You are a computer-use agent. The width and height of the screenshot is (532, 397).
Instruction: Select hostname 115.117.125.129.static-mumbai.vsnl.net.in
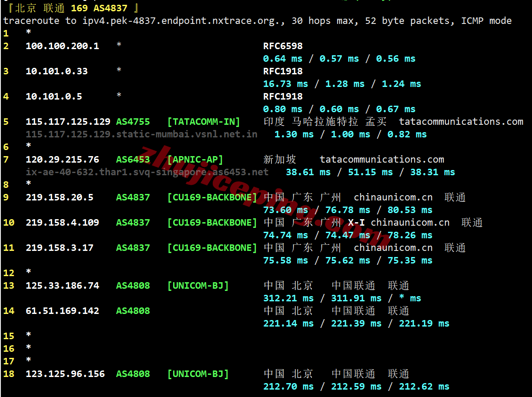tap(141, 134)
